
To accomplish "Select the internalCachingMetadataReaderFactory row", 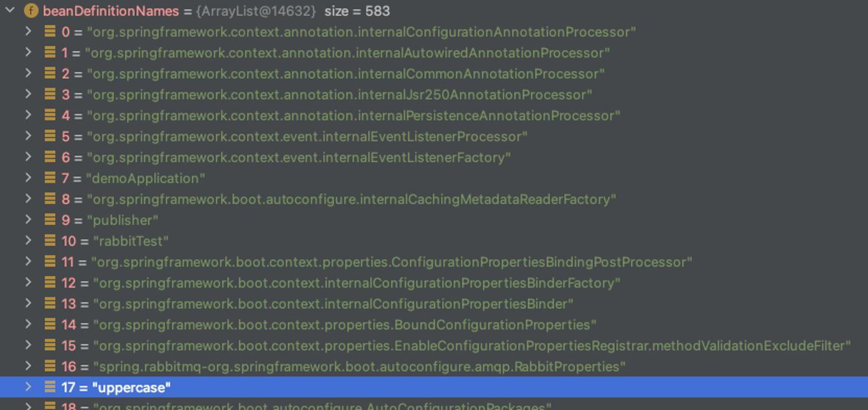I will [x=351, y=199].
